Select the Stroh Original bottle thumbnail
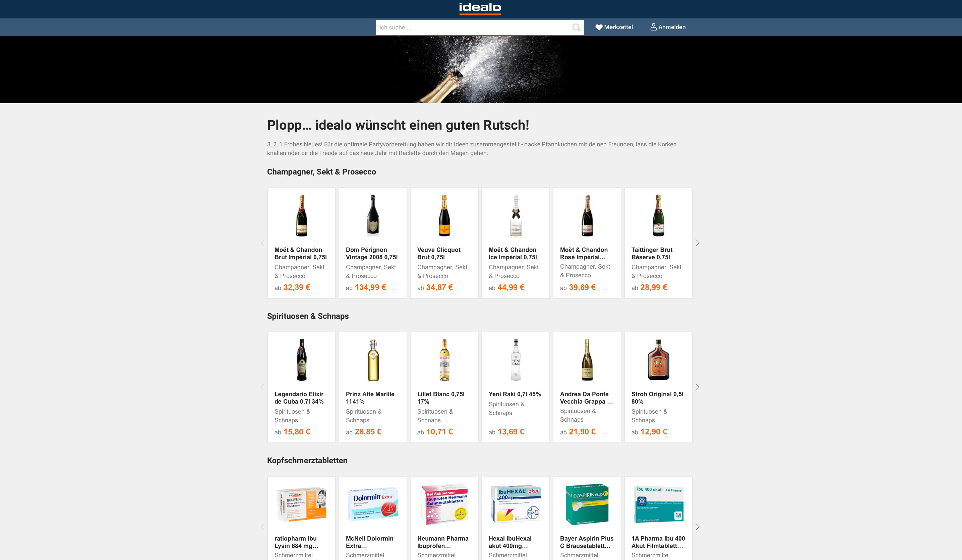This screenshot has width=962, height=560. [x=658, y=360]
